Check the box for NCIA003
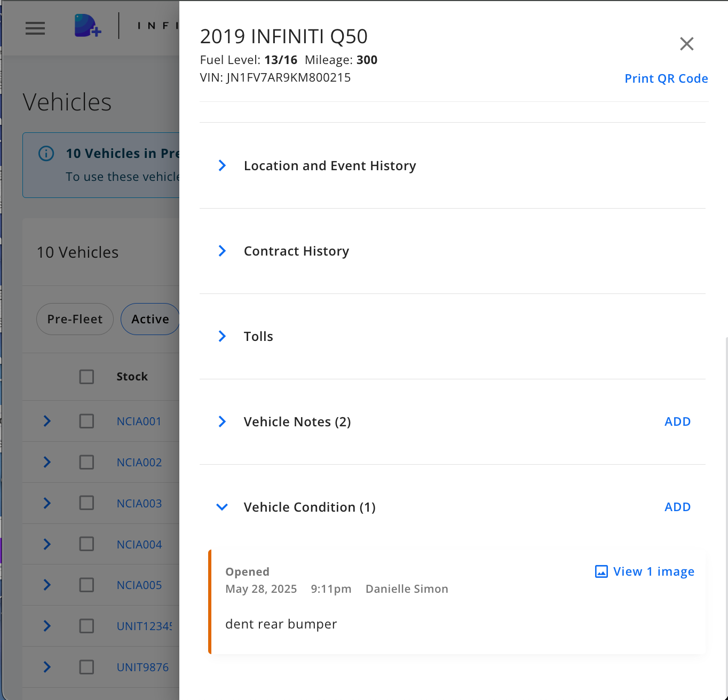Image resolution: width=728 pixels, height=700 pixels. click(86, 503)
